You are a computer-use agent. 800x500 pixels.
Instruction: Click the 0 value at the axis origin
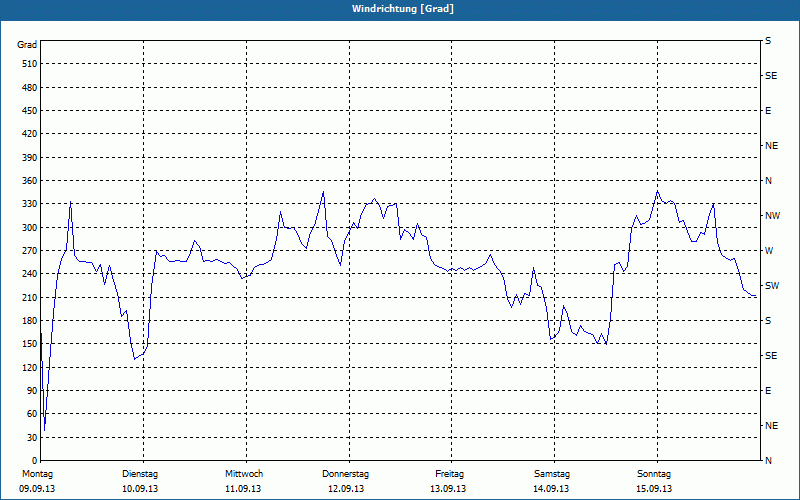34,460
